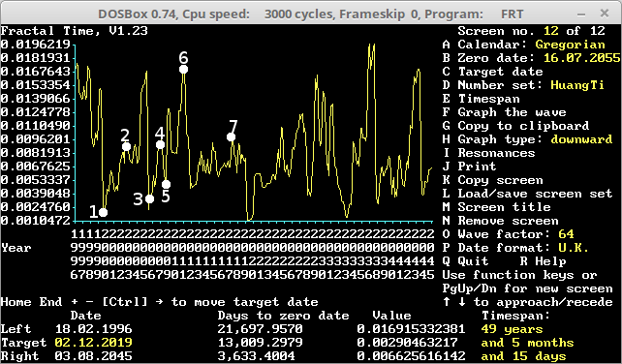Click the Target value 0.00290463217
Viewport: 622px width, 364px height.
coord(407,343)
